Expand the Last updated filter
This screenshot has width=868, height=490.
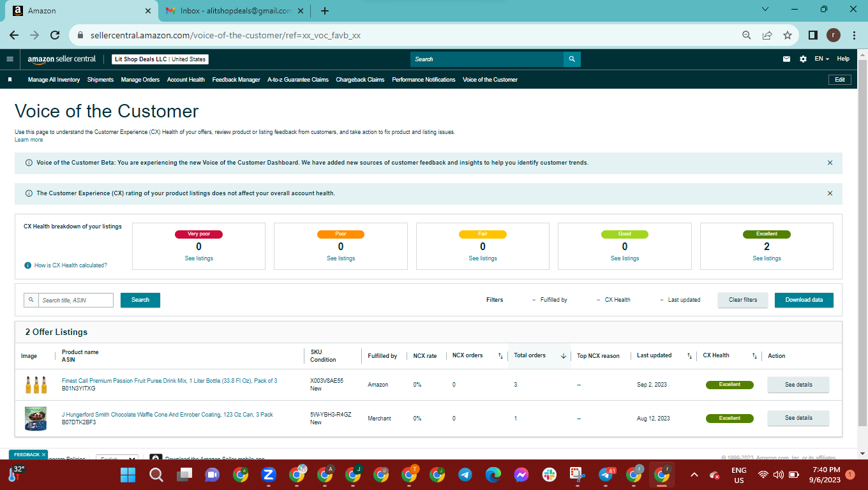680,300
